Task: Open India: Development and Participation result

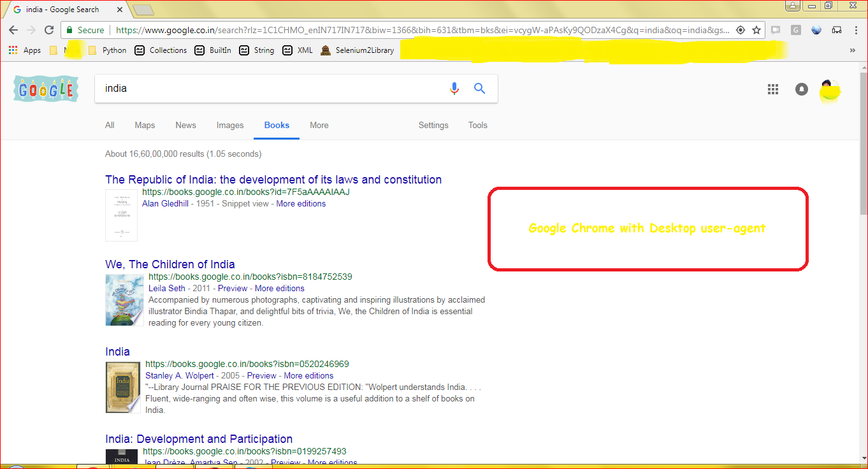Action: [x=199, y=439]
